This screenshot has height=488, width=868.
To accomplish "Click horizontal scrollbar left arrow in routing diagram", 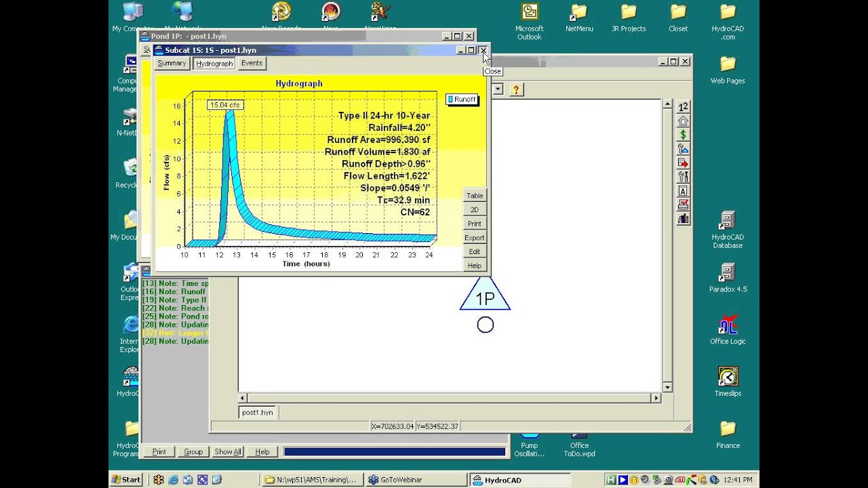I will [243, 398].
